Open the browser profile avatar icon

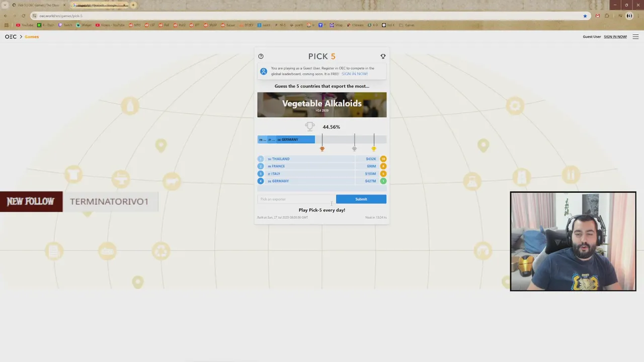point(629,16)
